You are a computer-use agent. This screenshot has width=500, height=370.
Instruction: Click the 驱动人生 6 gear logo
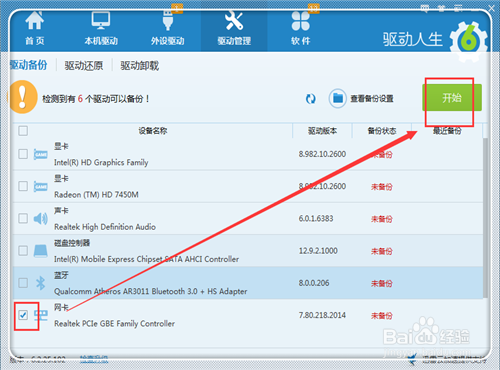tap(468, 41)
